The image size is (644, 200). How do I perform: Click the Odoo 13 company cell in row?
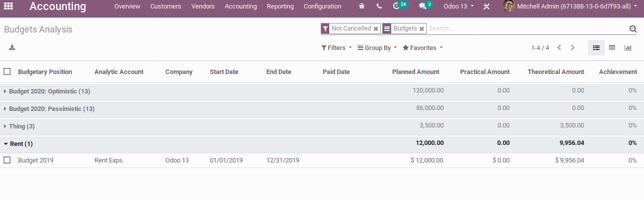point(177,160)
